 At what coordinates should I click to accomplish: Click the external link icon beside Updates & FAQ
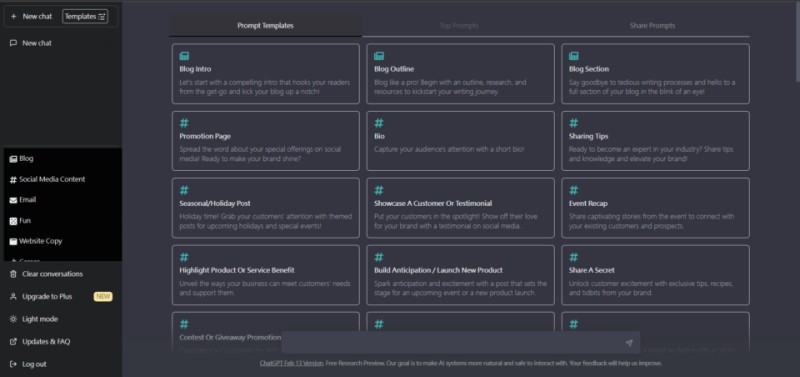pyautogui.click(x=14, y=342)
